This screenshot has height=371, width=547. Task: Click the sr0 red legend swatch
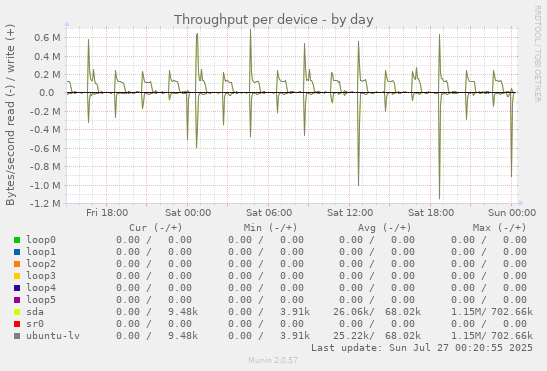pos(17,324)
